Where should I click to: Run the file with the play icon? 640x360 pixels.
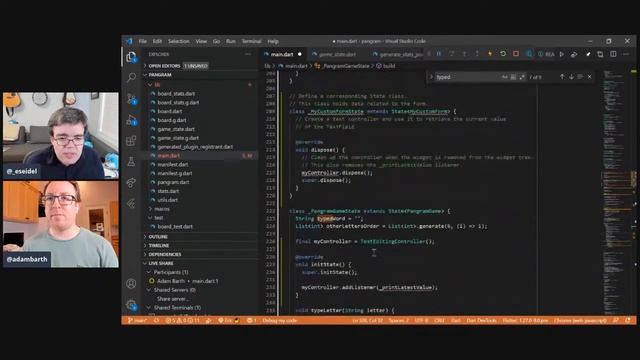click(562, 54)
